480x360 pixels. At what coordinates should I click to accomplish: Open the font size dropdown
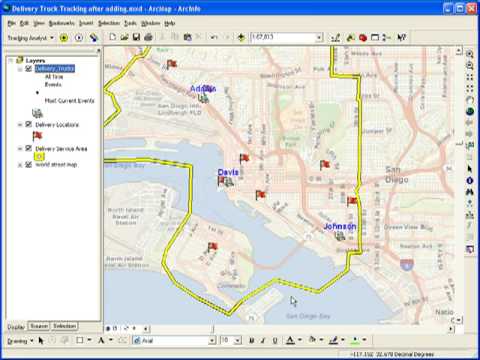tap(237, 340)
